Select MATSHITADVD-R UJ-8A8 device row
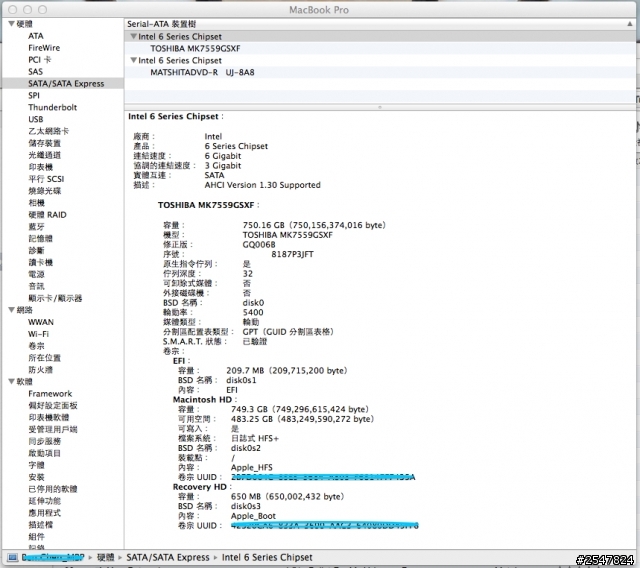This screenshot has width=640, height=568. click(202, 72)
